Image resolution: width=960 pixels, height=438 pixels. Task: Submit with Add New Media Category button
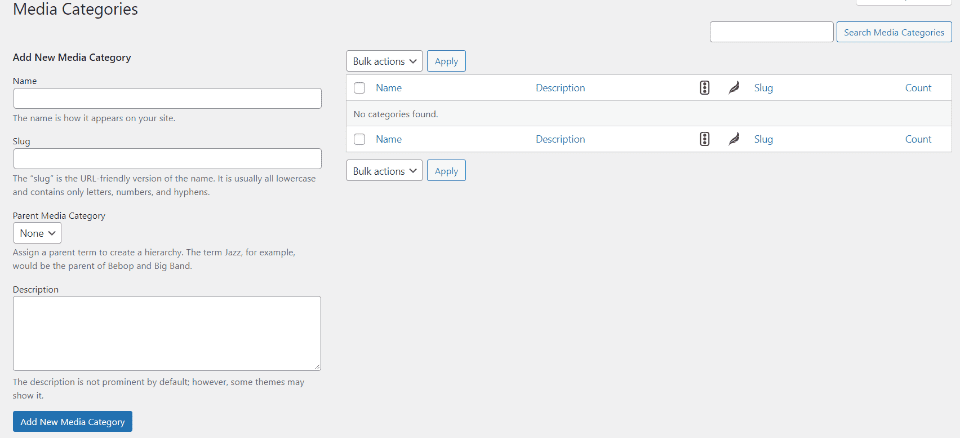coord(72,422)
